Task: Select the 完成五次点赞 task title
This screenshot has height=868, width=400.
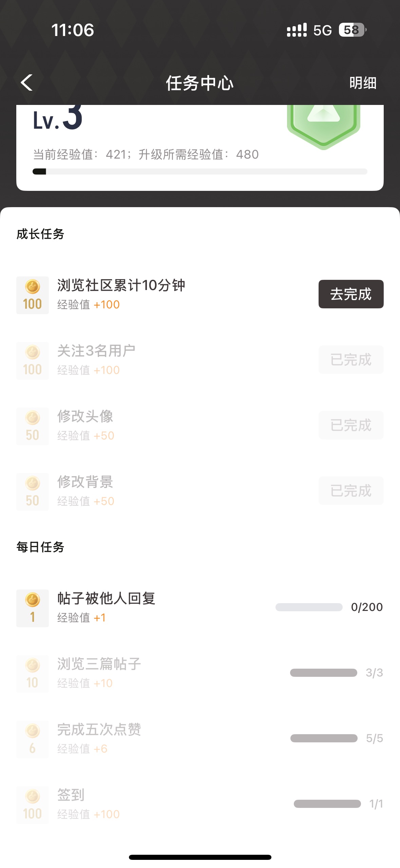Action: (x=99, y=729)
